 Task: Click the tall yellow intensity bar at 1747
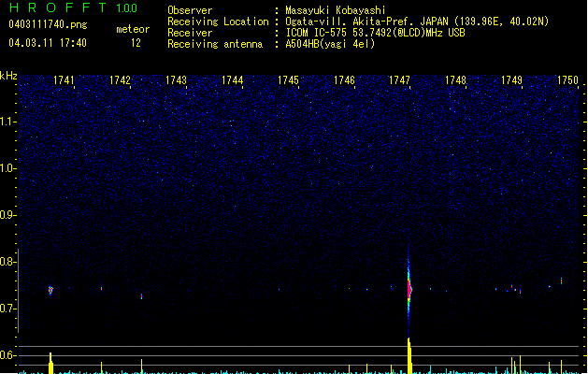pos(409,355)
